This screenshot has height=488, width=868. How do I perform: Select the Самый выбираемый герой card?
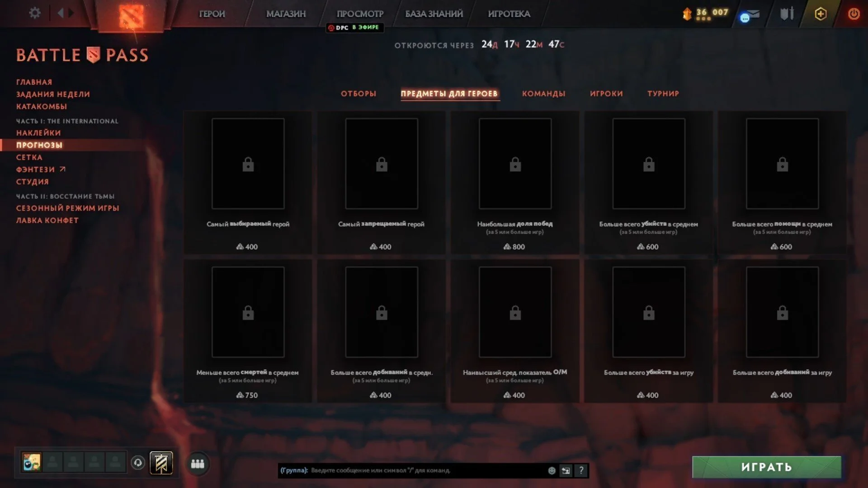pyautogui.click(x=248, y=183)
